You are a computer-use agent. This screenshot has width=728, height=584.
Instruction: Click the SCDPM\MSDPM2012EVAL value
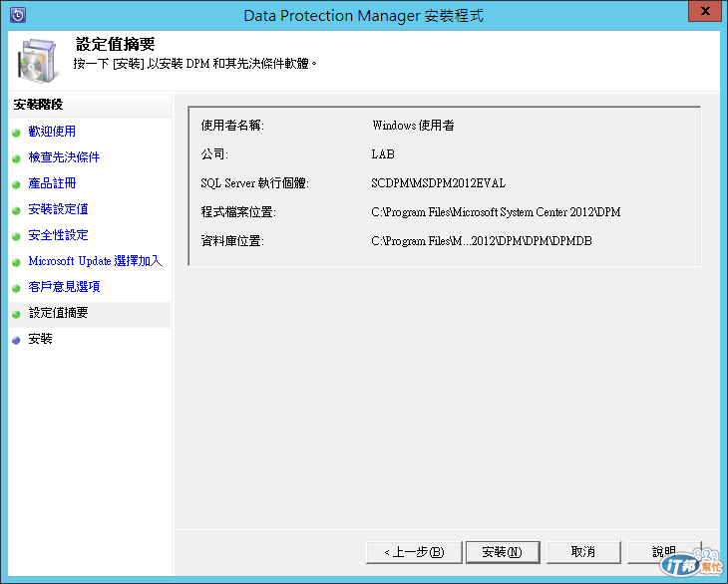coord(438,183)
